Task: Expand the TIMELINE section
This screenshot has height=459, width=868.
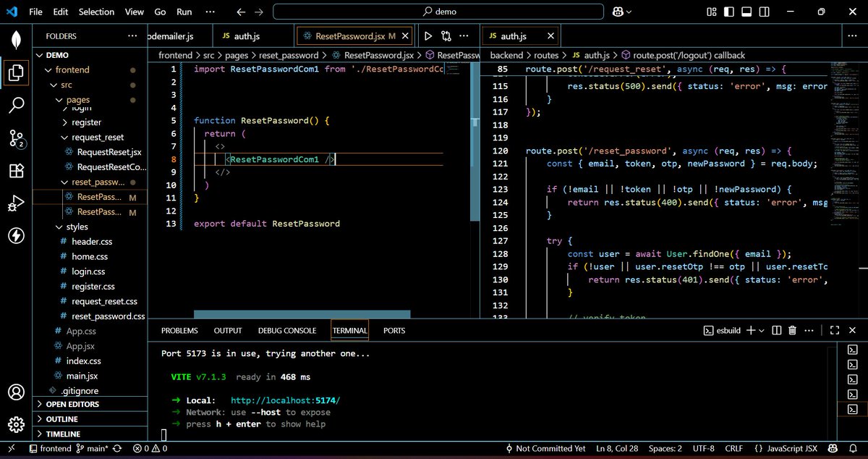Action: 63,434
